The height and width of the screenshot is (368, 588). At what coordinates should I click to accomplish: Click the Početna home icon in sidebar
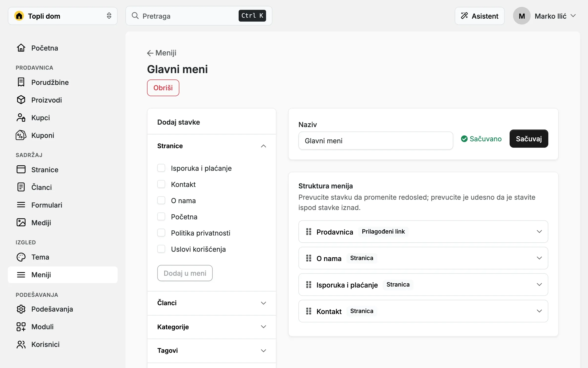[21, 48]
